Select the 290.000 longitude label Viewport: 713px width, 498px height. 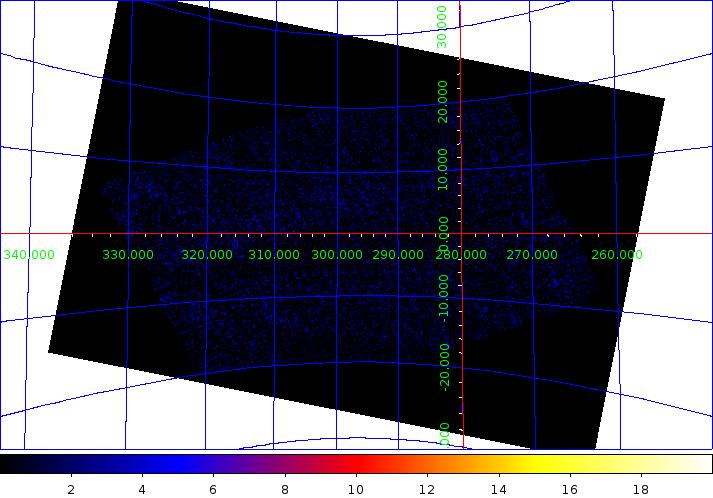click(398, 255)
